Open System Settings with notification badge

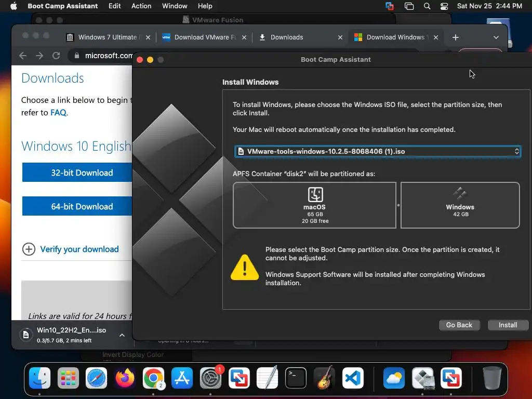[211, 378]
